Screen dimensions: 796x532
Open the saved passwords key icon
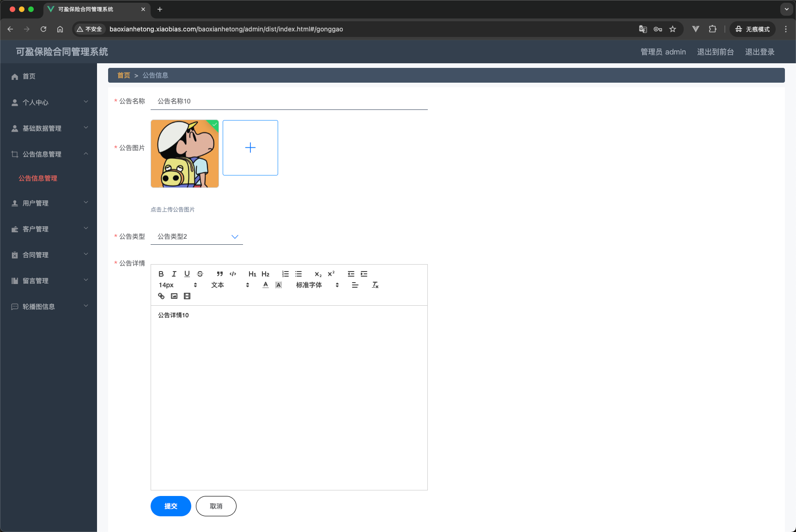pos(658,29)
